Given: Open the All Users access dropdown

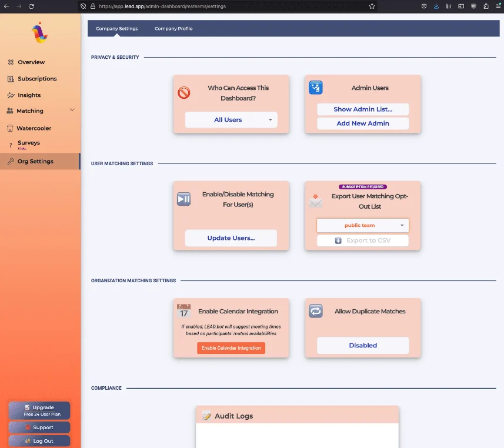Looking at the screenshot, I should coord(231,120).
